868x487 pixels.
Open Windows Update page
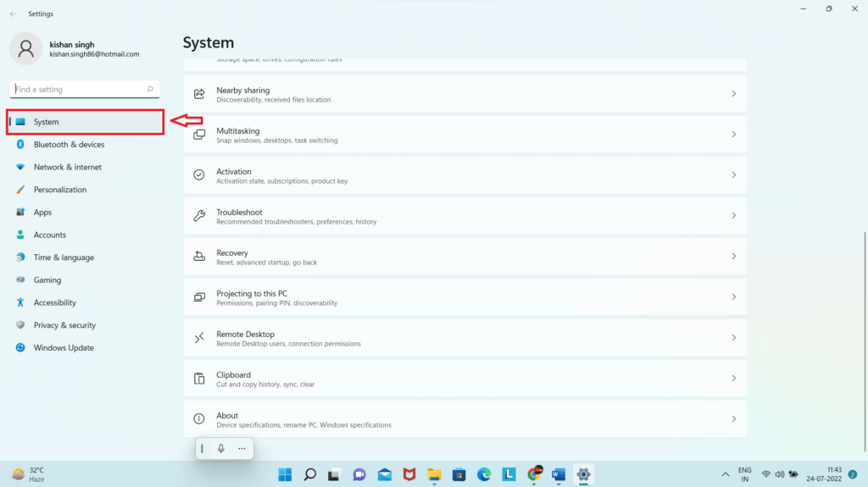point(86,347)
